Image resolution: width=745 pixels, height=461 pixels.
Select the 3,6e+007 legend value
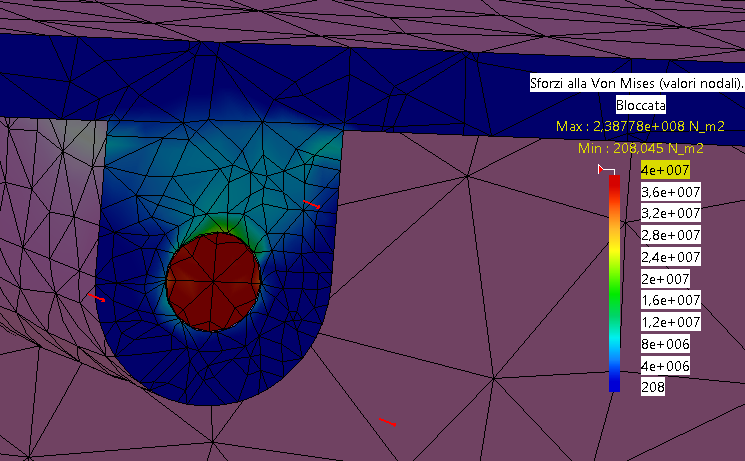[x=670, y=192]
